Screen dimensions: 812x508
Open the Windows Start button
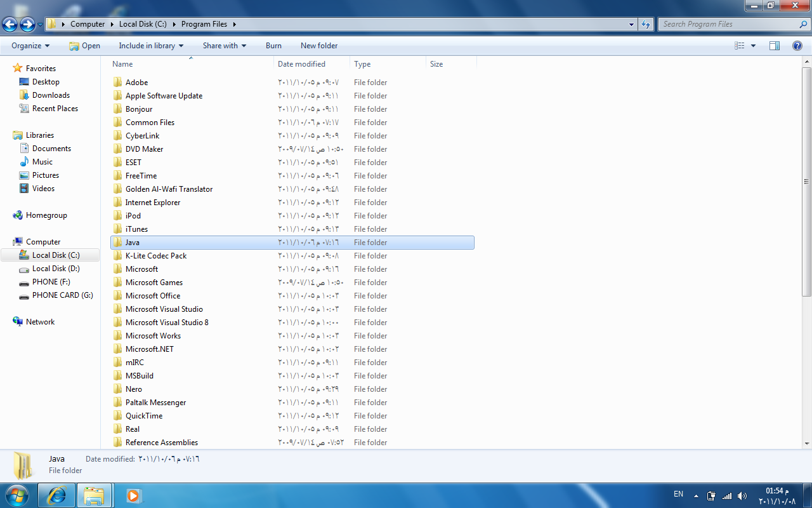(16, 495)
